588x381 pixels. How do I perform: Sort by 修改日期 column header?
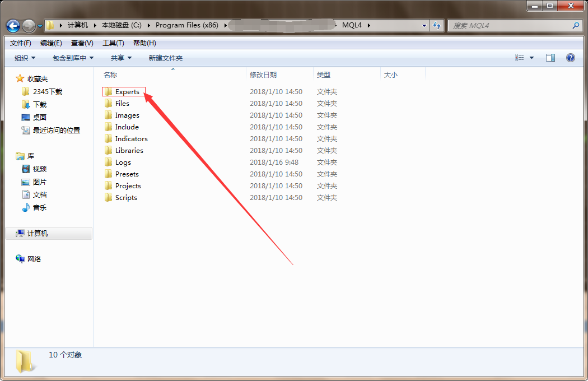click(263, 75)
